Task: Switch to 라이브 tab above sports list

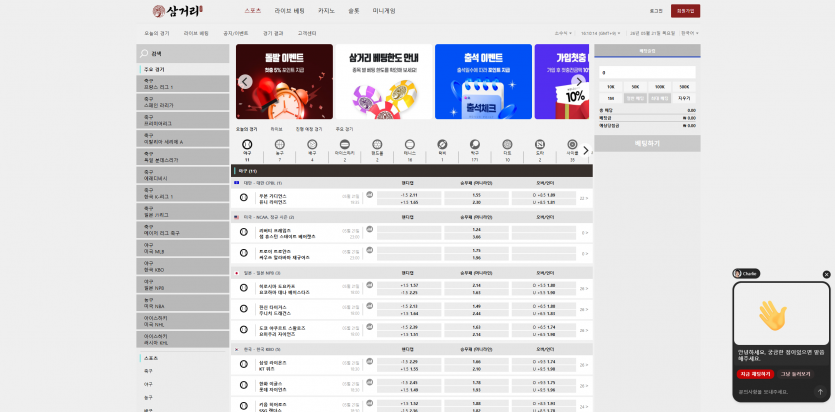Action: pyautogui.click(x=276, y=129)
